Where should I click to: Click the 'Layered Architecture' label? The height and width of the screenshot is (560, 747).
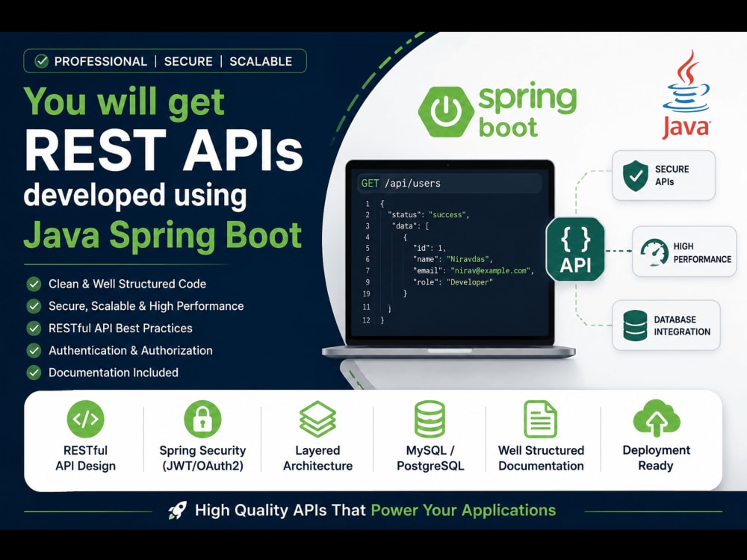point(317,458)
